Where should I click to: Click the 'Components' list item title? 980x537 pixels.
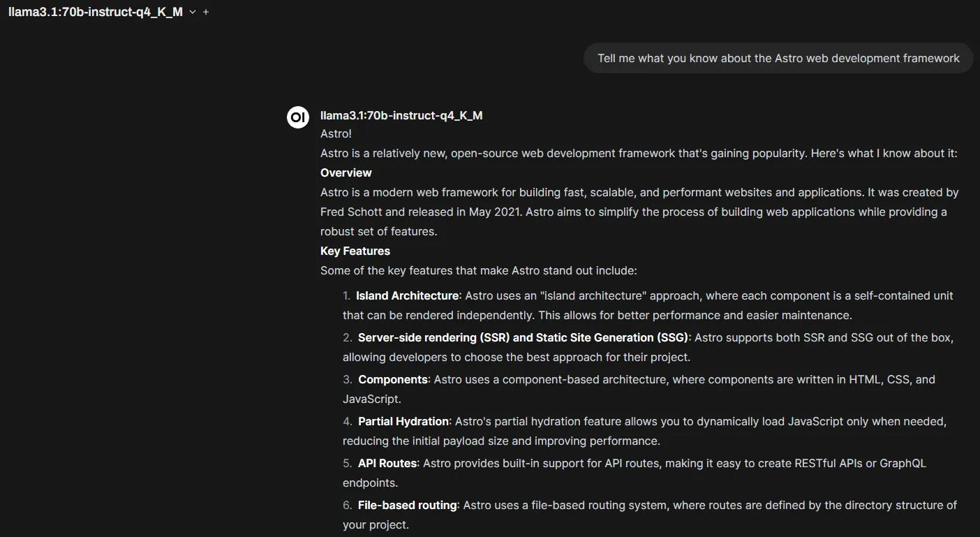[393, 379]
